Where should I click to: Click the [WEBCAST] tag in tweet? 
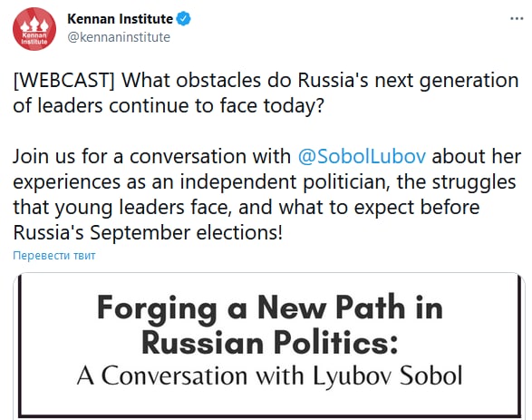click(64, 81)
